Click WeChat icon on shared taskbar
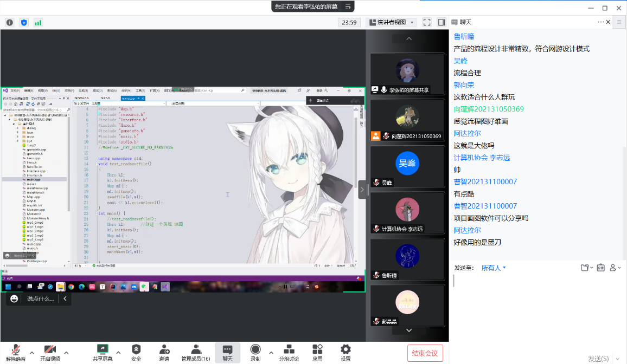 [x=144, y=287]
